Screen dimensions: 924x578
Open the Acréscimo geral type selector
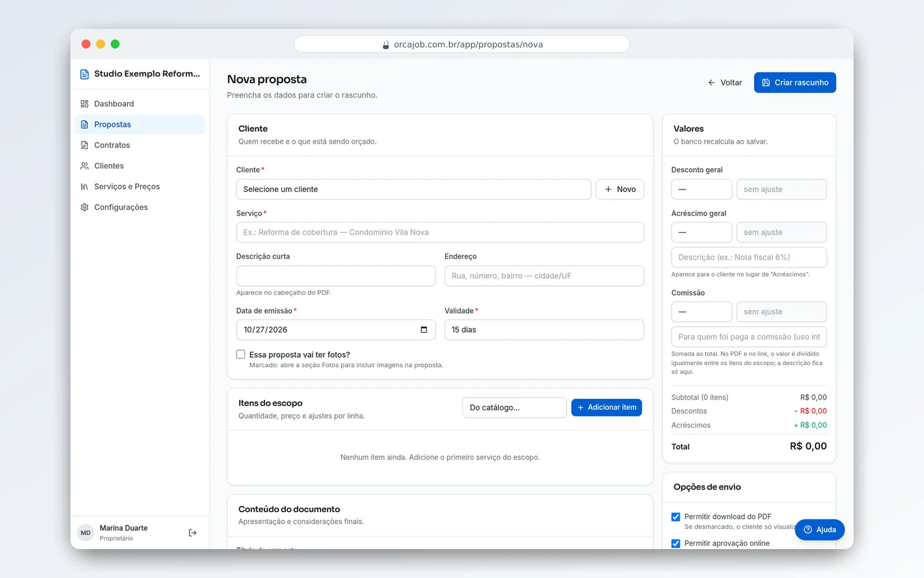click(x=702, y=232)
